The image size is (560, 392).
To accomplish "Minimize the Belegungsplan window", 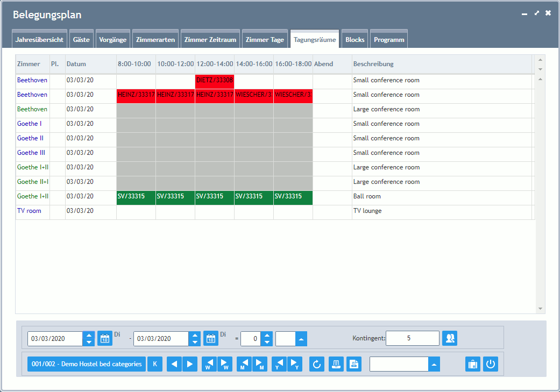I will pos(524,14).
